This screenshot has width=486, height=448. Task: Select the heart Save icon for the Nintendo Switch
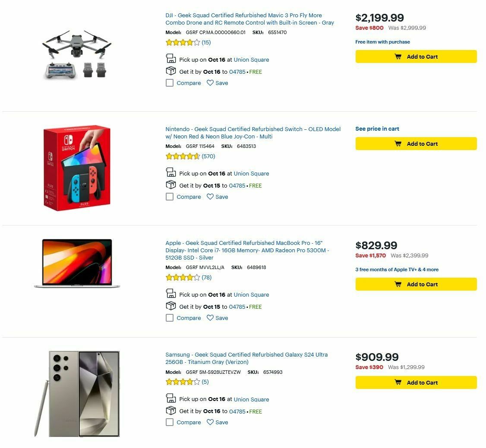[210, 197]
